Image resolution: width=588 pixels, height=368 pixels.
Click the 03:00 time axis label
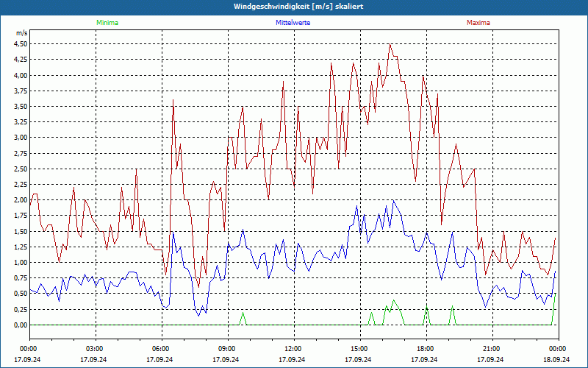96,349
